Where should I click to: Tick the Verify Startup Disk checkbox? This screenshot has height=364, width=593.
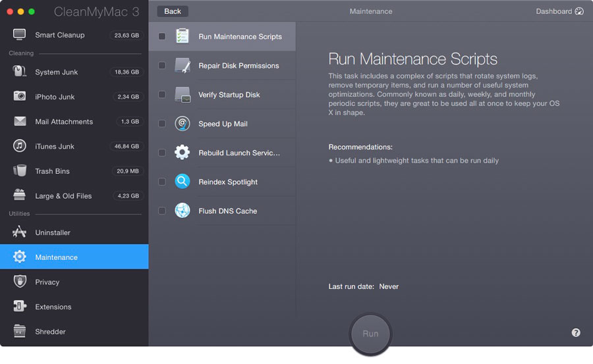click(162, 95)
